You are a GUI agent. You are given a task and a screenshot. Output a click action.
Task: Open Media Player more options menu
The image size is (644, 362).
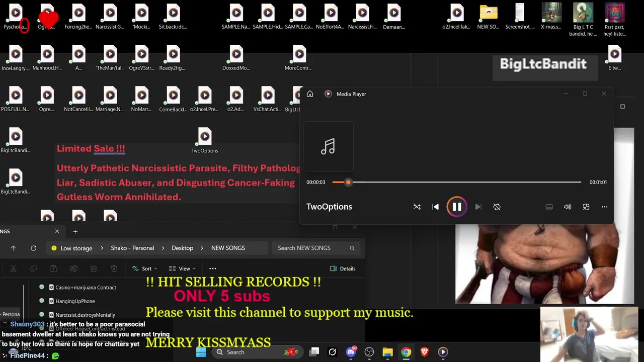pos(605,207)
